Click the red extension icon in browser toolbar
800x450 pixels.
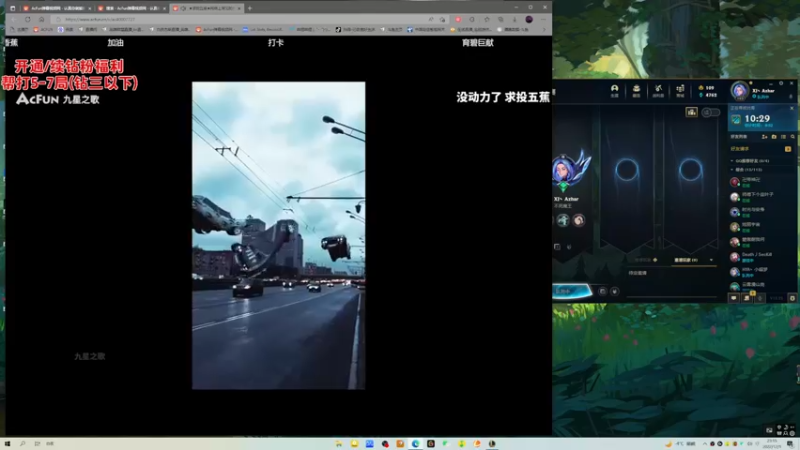click(x=458, y=19)
